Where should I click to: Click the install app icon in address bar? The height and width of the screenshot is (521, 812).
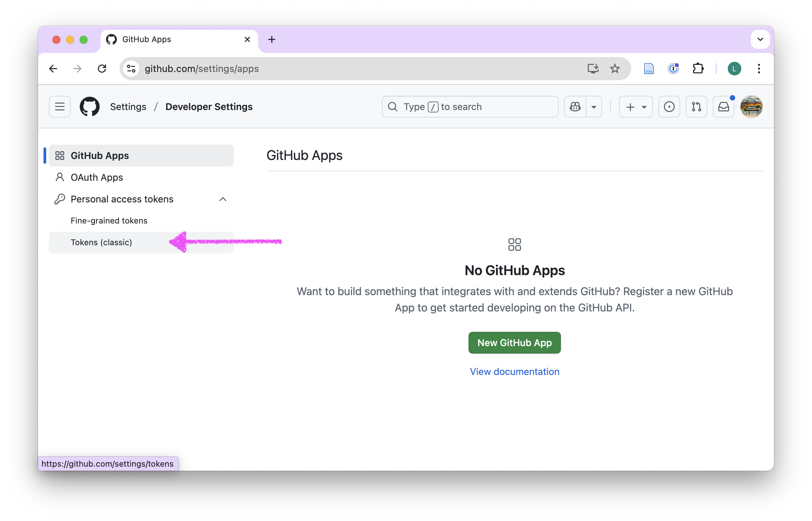593,69
